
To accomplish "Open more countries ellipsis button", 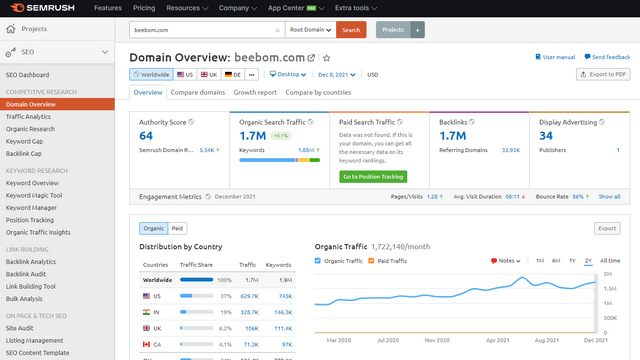I will (251, 75).
